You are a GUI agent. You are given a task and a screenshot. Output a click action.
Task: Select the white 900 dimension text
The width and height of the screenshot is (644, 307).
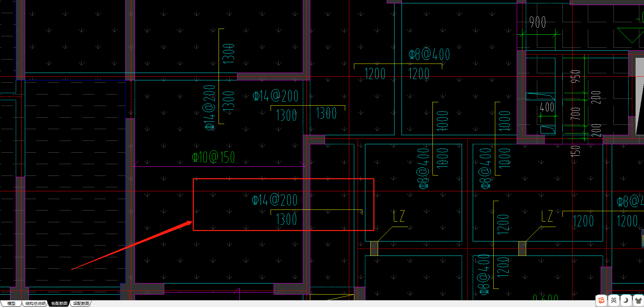pos(538,22)
